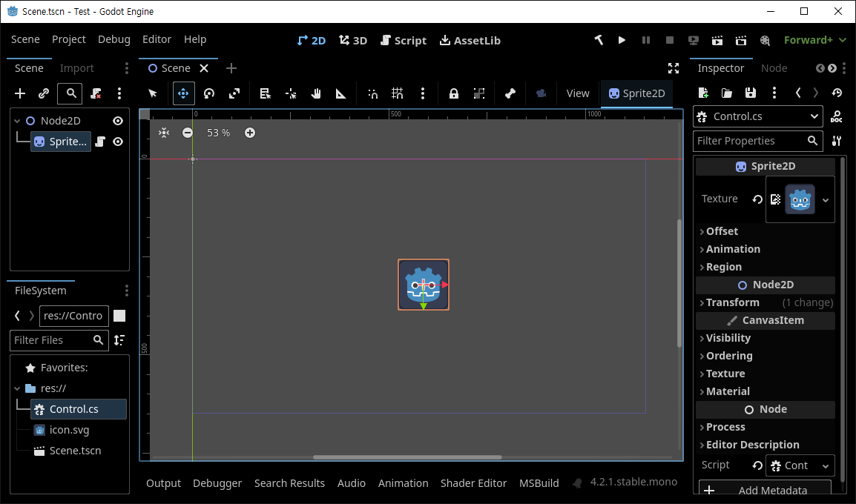Select the Sprite2D node in scene tree
Screen dimensions: 856x504
click(x=61, y=142)
